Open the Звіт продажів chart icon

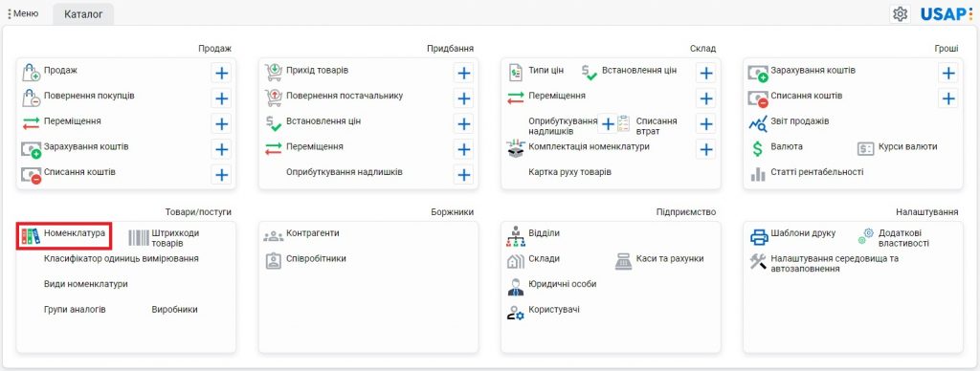click(758, 123)
